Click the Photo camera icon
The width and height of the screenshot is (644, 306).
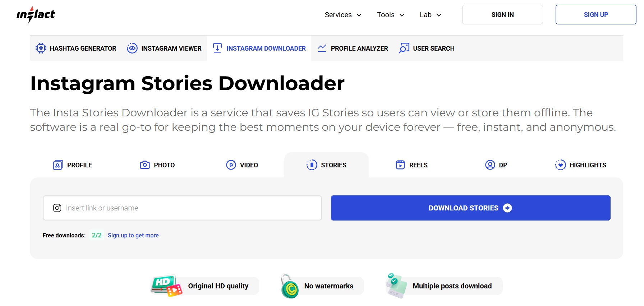[x=145, y=165]
